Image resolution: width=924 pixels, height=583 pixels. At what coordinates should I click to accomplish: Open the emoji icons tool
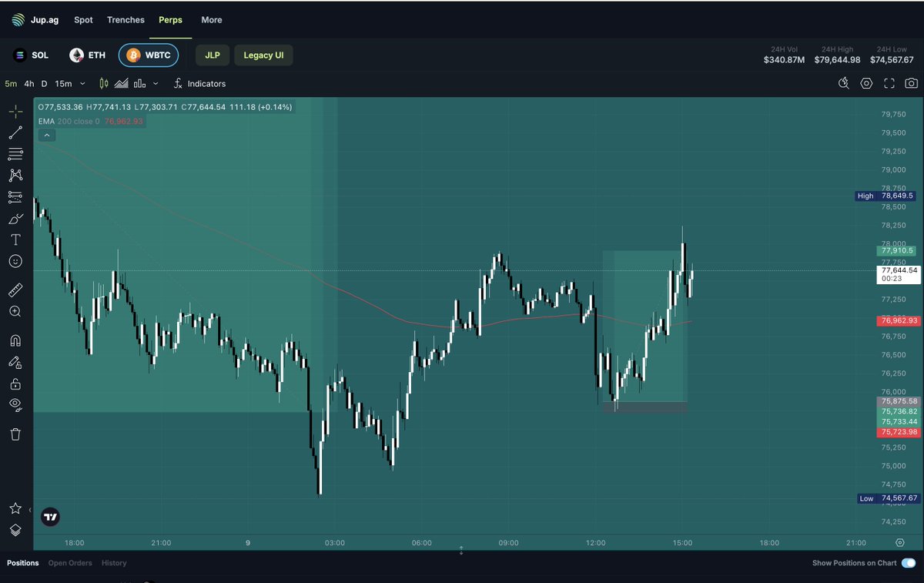click(15, 262)
